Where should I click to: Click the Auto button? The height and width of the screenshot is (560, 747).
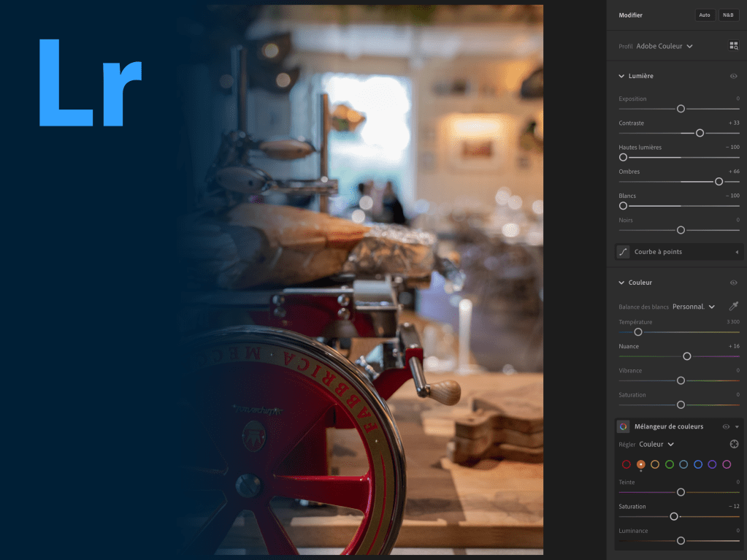[x=705, y=15]
